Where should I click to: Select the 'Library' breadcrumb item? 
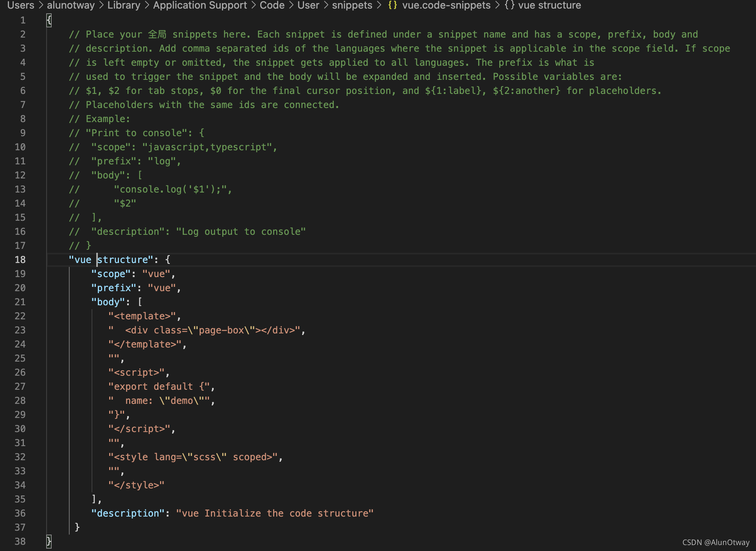(124, 5)
